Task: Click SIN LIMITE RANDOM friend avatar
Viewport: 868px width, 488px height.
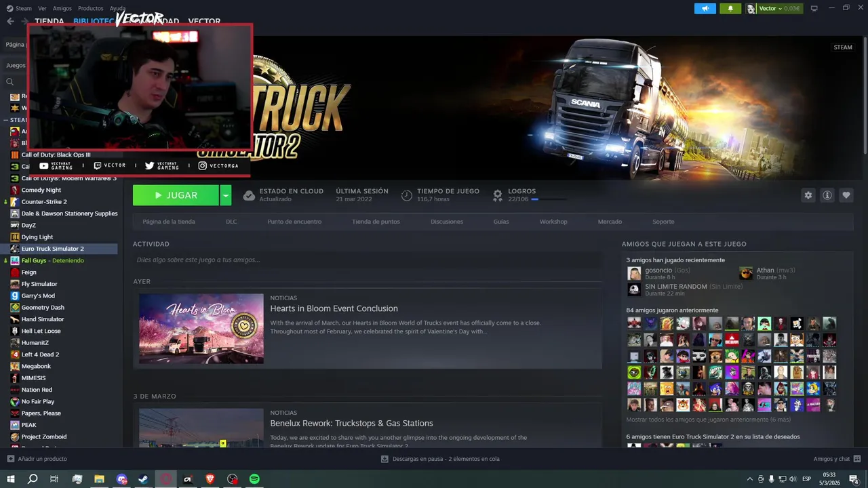Action: click(634, 289)
